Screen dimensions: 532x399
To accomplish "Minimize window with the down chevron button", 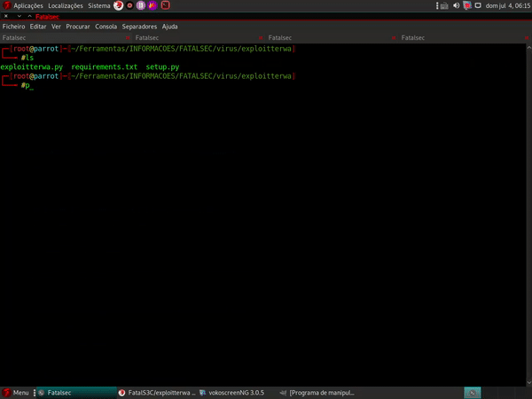I will (19, 16).
